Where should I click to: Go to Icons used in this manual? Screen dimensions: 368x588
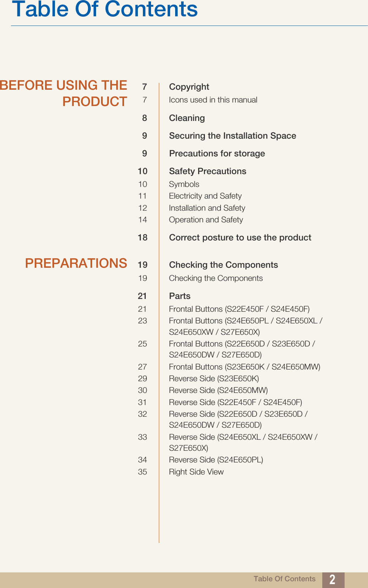tap(213, 100)
